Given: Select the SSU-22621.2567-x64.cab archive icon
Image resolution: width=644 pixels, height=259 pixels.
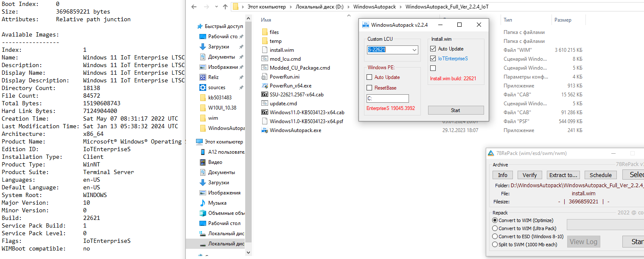Looking at the screenshot, I should (x=265, y=94).
